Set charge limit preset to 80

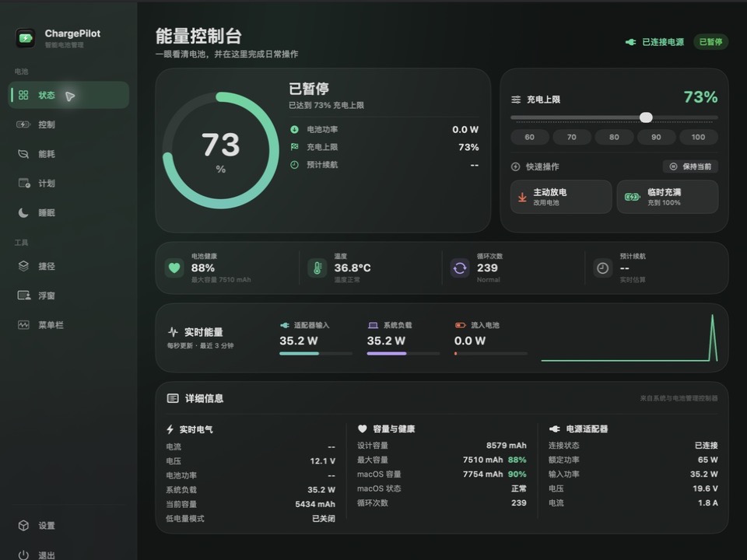(x=614, y=137)
